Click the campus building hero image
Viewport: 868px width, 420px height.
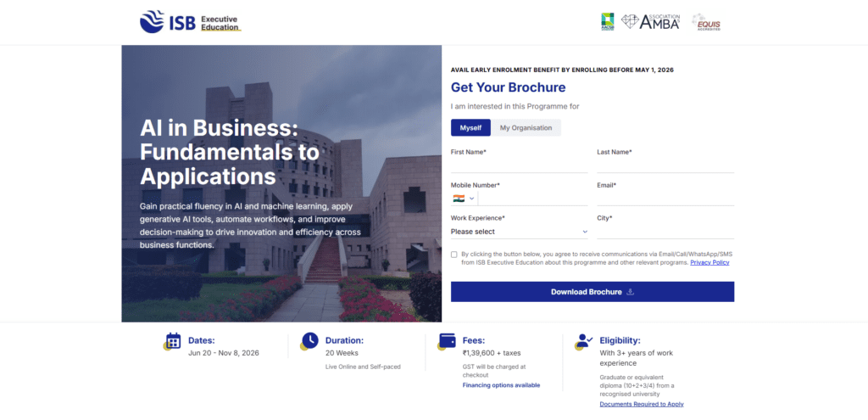[x=281, y=183]
